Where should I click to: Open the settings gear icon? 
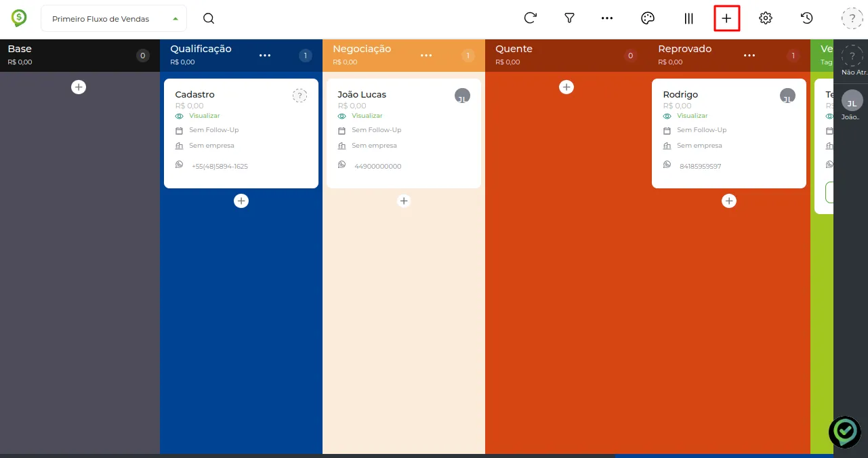click(766, 18)
